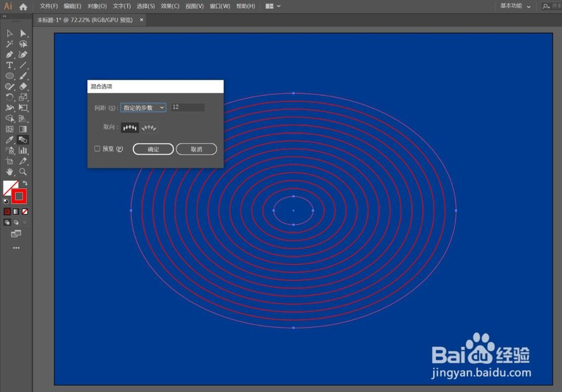Screen dimensions: 562x392
Task: Select the Perspective Grid tool
Action: click(x=23, y=118)
